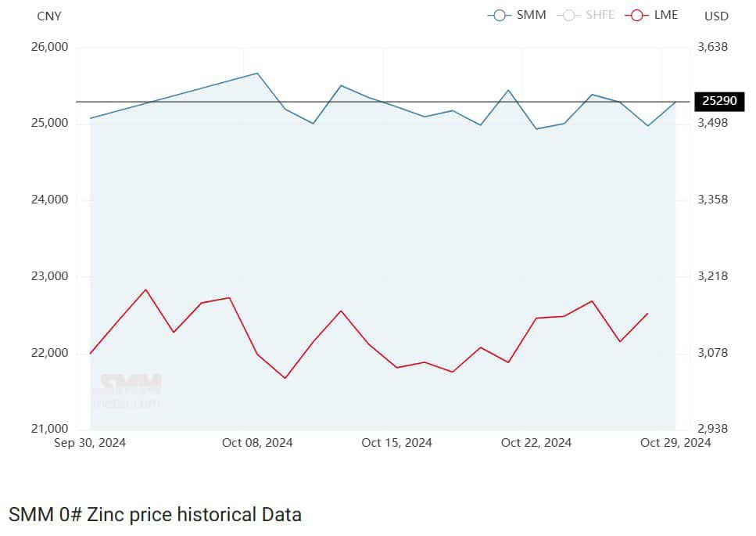Select the Oct 29, 2024 date label
This screenshot has height=536, width=756.
click(675, 443)
